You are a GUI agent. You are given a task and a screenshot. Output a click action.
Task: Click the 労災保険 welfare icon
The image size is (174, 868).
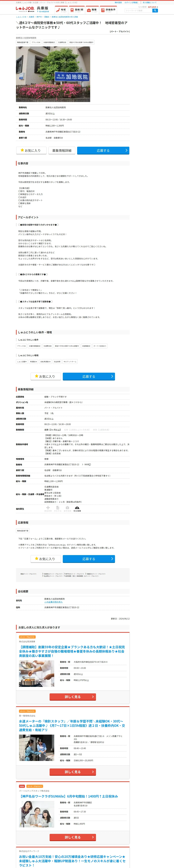click(x=77, y=509)
